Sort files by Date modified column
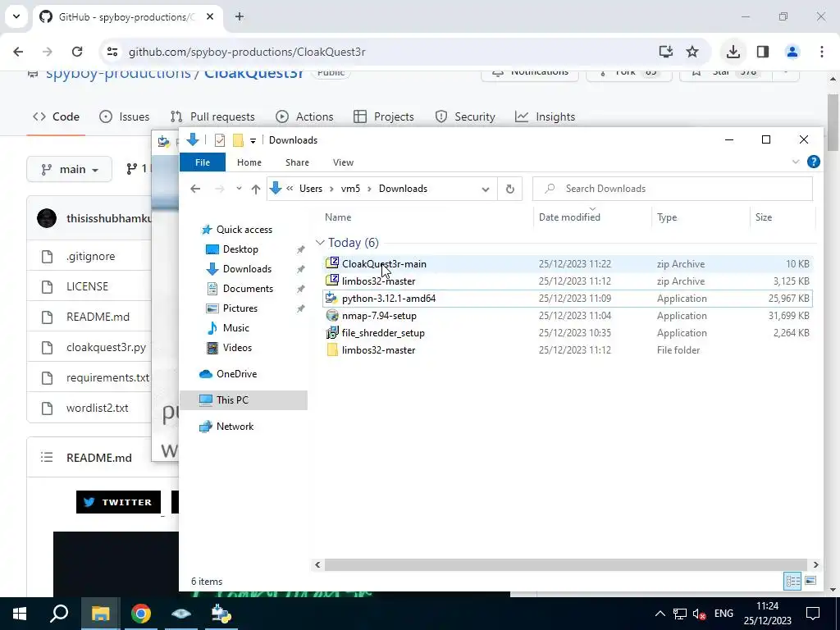Screen dimensions: 840x630 569,217
